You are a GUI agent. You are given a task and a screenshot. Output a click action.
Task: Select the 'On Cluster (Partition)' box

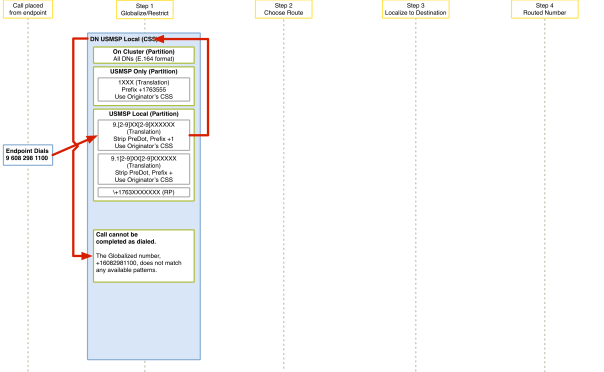(144, 55)
